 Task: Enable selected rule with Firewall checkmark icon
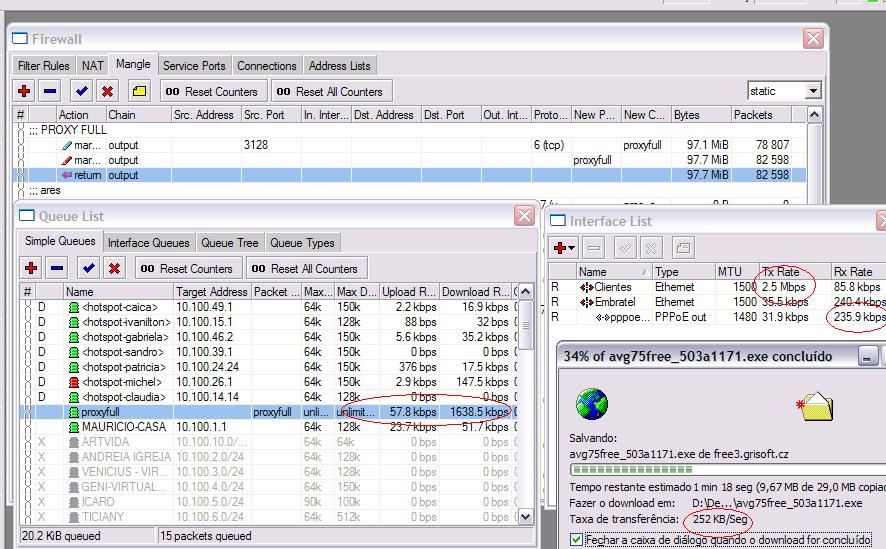coord(82,91)
